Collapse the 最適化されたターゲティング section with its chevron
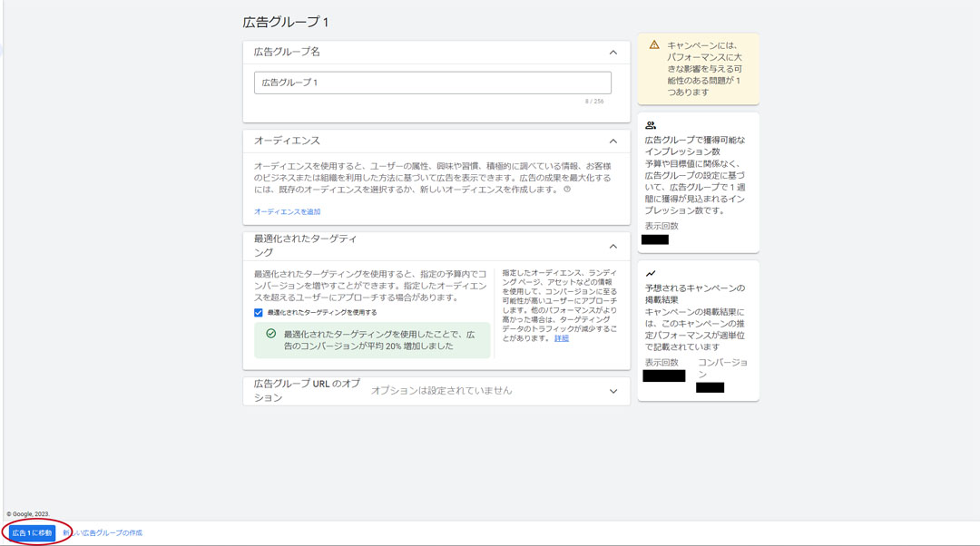The width and height of the screenshot is (980, 546). coord(612,246)
